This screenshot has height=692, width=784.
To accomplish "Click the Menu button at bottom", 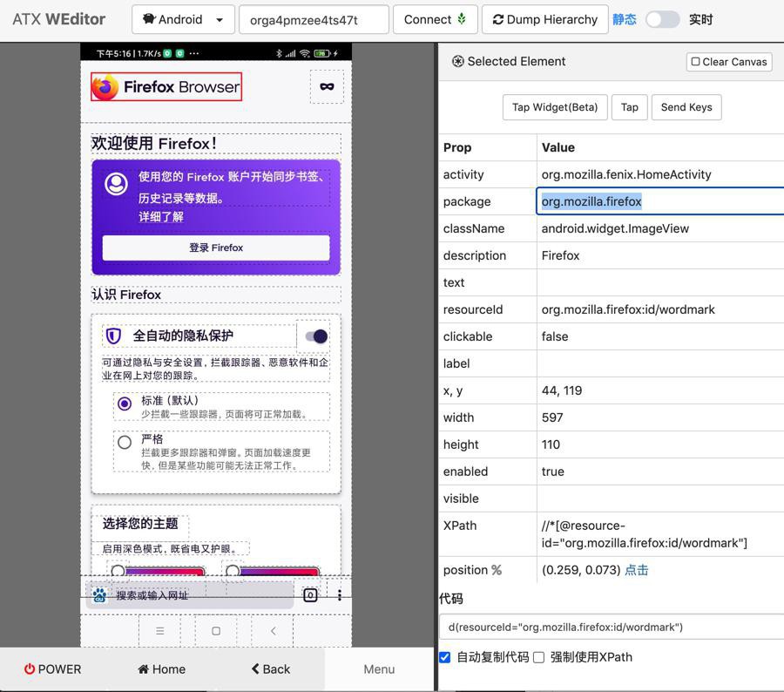I will pos(379,669).
